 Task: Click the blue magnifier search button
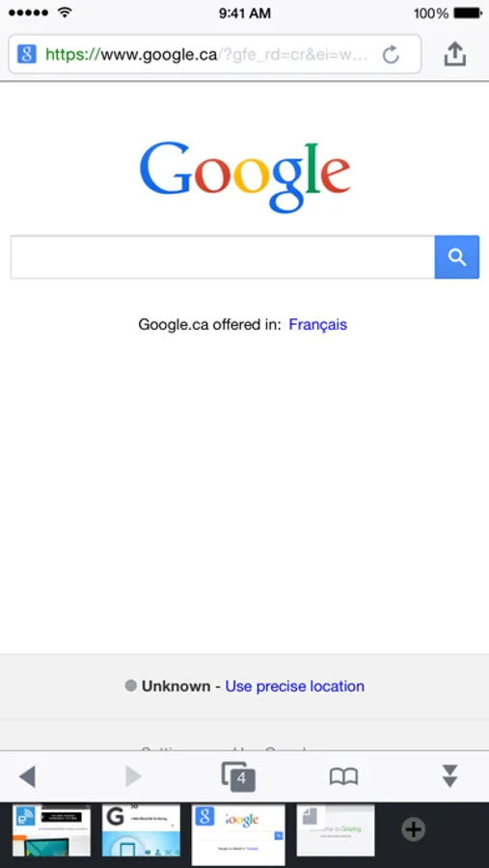tap(457, 257)
